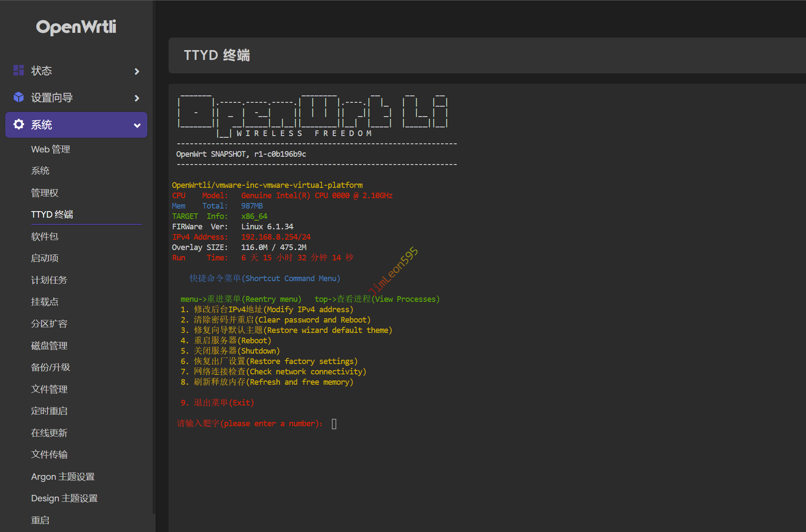Expand the 设置向导 menu chevron
806x532 pixels.
click(137, 98)
